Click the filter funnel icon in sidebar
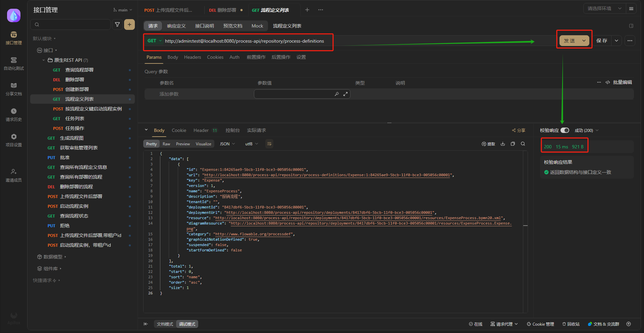The height and width of the screenshot is (333, 644). 117,25
